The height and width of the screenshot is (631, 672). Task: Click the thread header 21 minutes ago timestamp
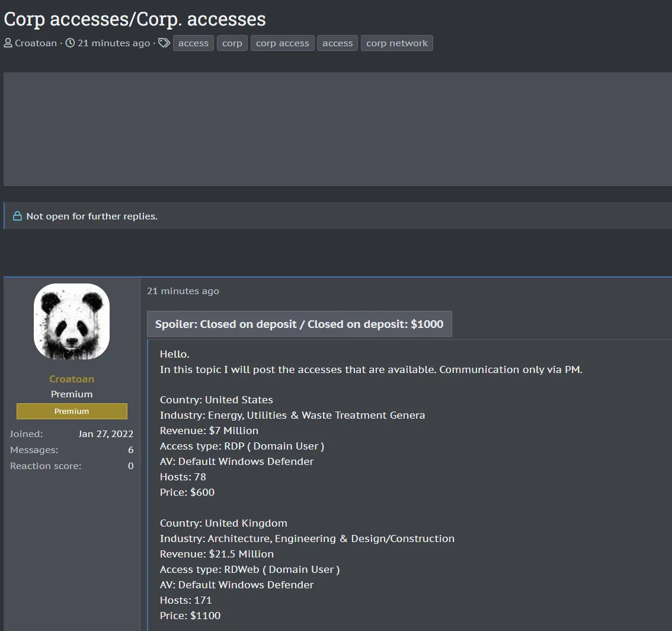click(113, 43)
